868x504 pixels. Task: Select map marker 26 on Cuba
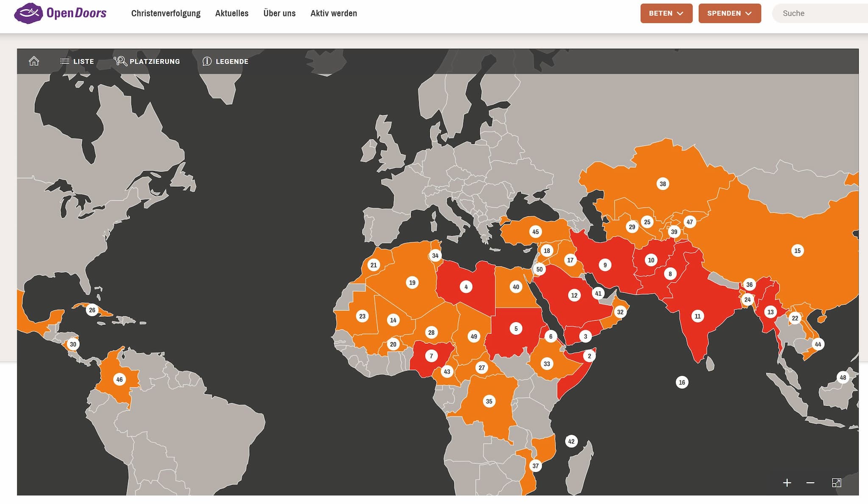tap(92, 310)
